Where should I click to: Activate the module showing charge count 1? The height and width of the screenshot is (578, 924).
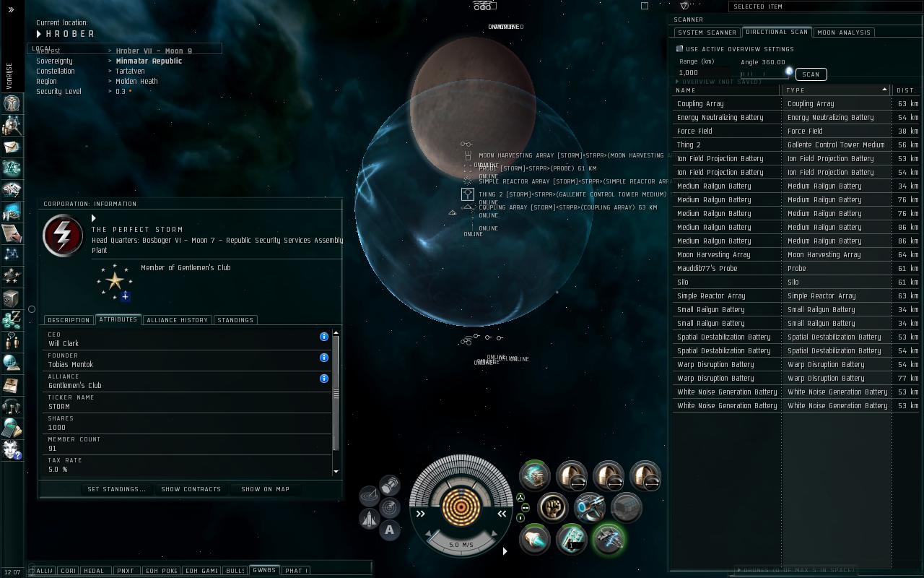[572, 540]
